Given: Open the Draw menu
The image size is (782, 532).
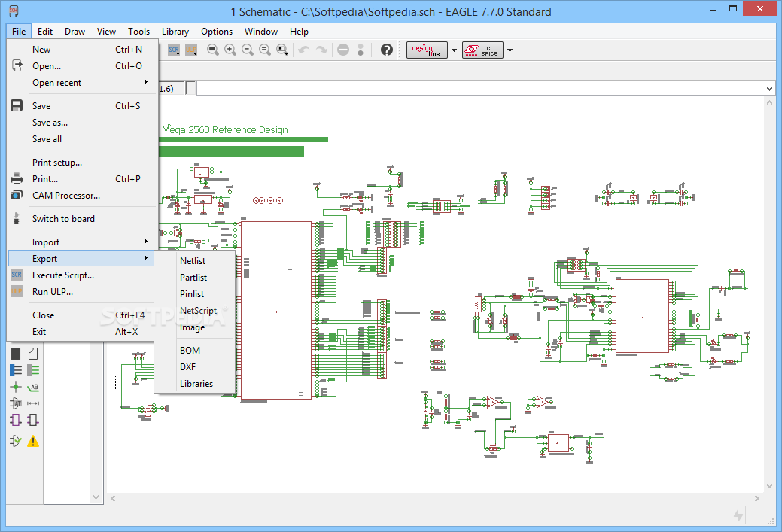Looking at the screenshot, I should [x=75, y=32].
